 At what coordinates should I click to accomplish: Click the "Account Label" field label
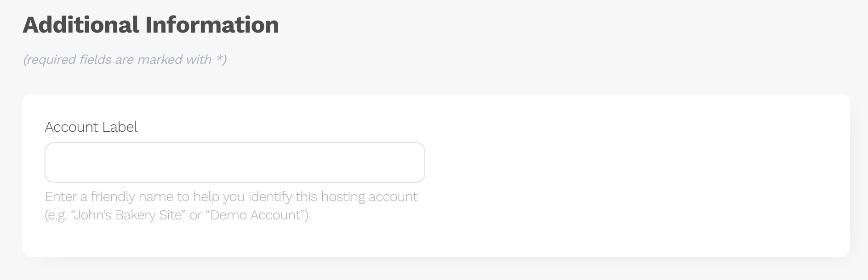pos(91,127)
